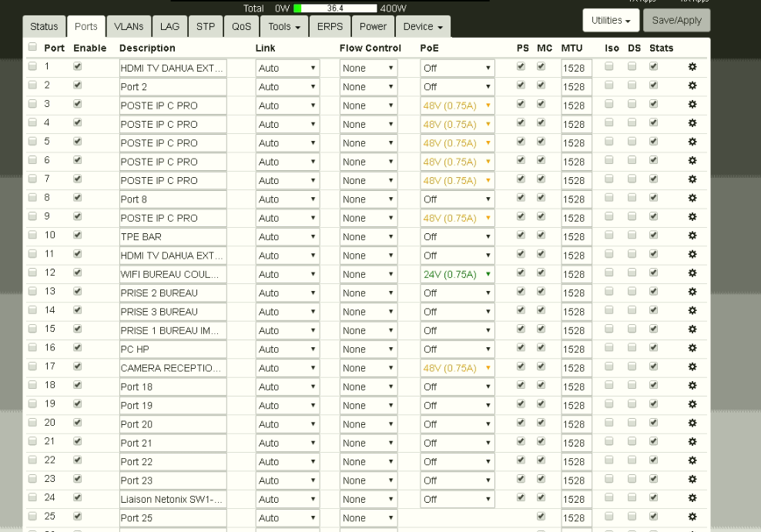This screenshot has height=532, width=761.
Task: Open PoE dropdown for port 12
Action: [x=458, y=274]
